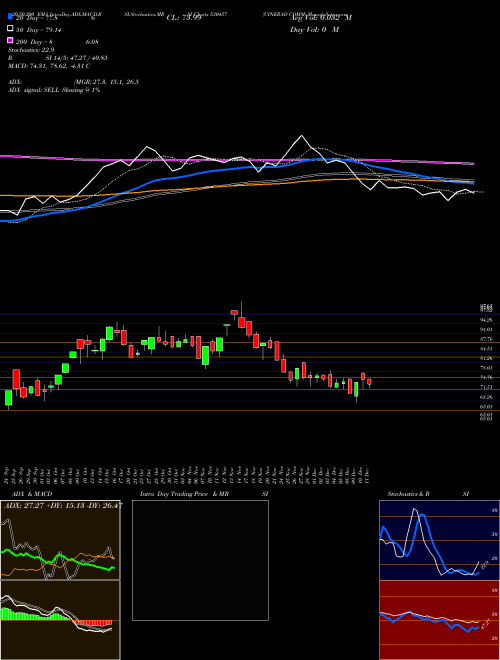Image resolution: width=500 pixels, height=660 pixels.
Task: Click the highest red candlestick near the peak
Action: pos(234,312)
